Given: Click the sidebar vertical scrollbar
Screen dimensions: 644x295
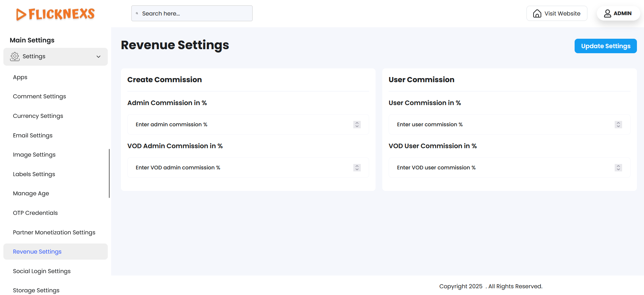Looking at the screenshot, I should point(109,173).
